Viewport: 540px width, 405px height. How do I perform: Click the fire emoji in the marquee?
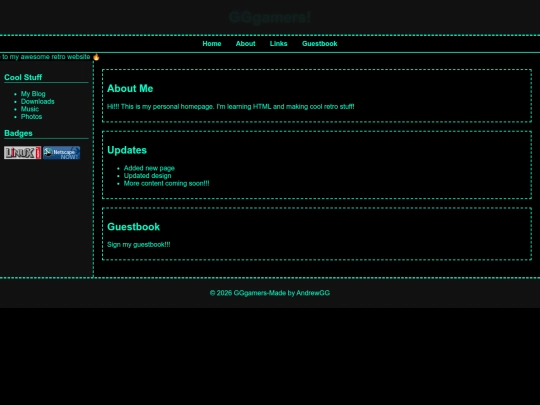coord(96,57)
